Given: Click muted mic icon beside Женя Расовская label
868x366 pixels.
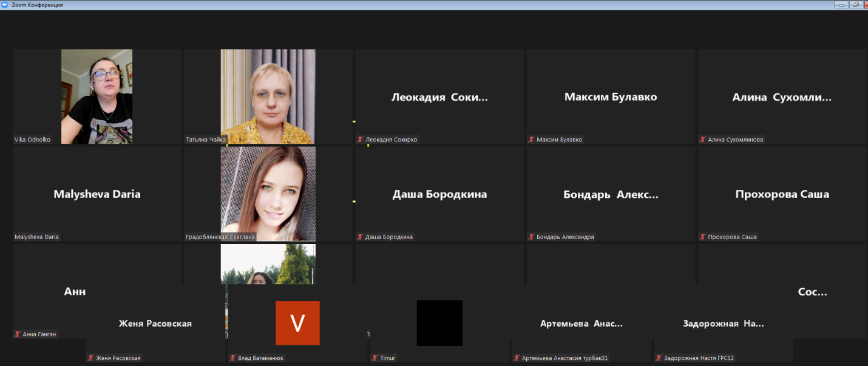Looking at the screenshot, I should 91,358.
